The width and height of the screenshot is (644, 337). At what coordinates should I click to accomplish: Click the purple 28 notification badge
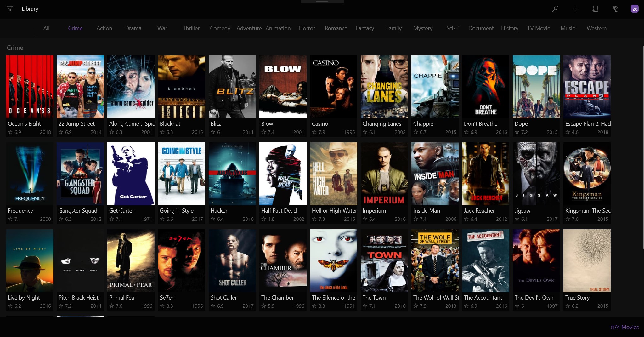tap(635, 9)
